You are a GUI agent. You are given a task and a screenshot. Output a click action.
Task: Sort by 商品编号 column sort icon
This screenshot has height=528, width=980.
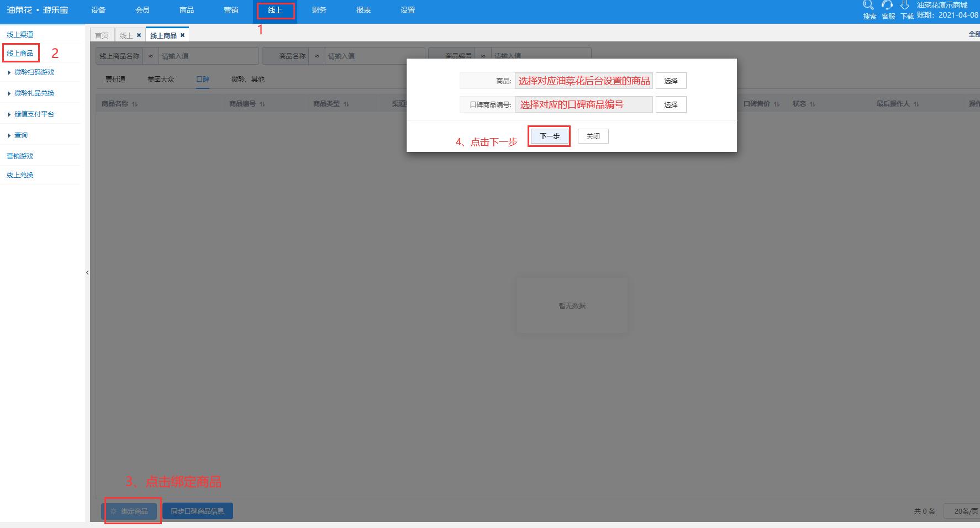coord(262,104)
